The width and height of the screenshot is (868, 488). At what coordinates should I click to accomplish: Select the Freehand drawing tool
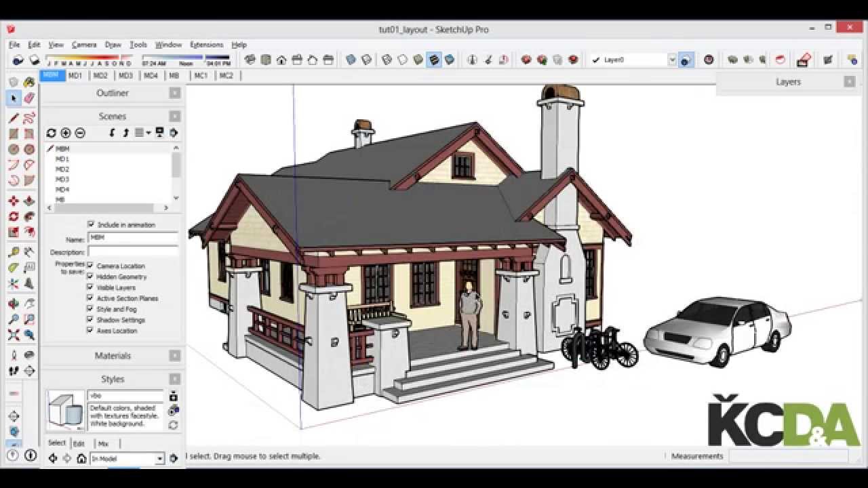[29, 119]
